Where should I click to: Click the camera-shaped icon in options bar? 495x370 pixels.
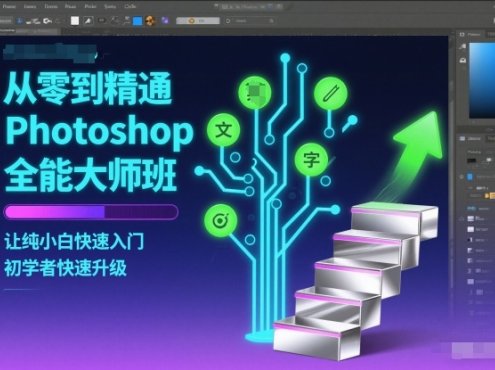click(47, 21)
